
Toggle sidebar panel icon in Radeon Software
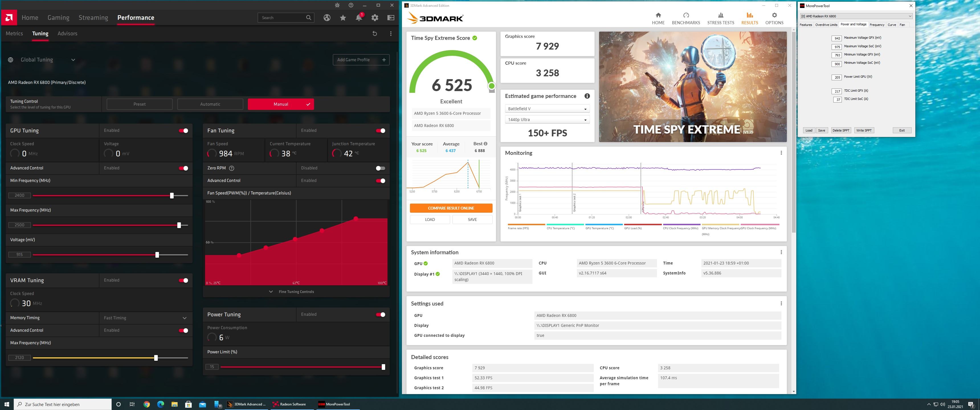(391, 17)
